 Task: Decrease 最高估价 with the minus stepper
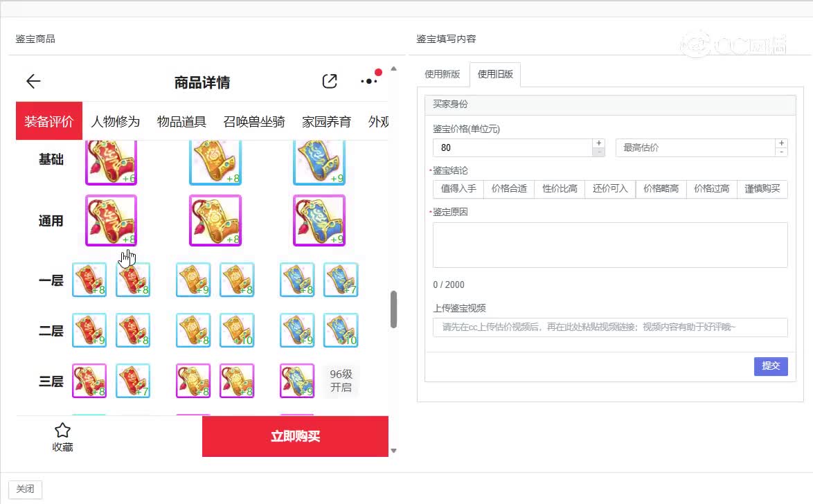781,152
